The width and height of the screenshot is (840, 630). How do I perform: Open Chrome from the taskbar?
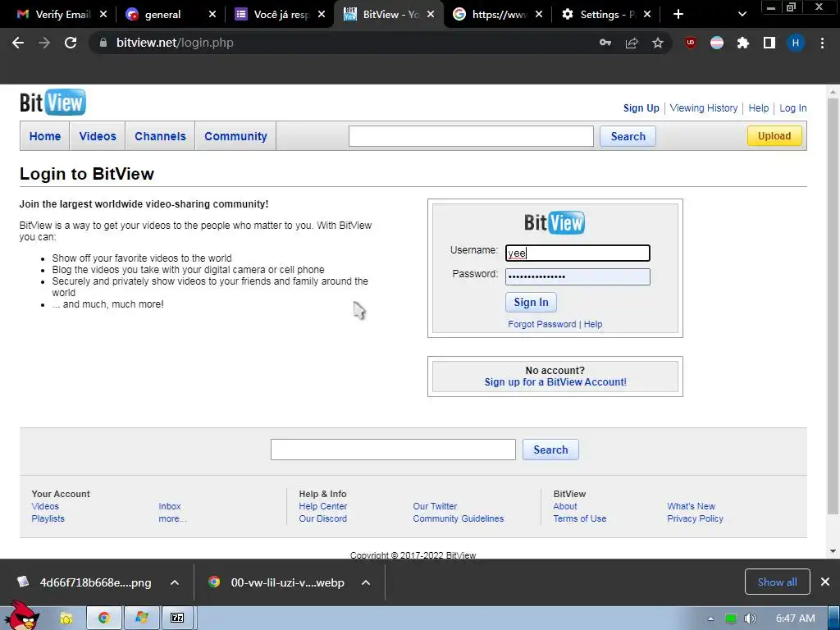click(x=104, y=619)
